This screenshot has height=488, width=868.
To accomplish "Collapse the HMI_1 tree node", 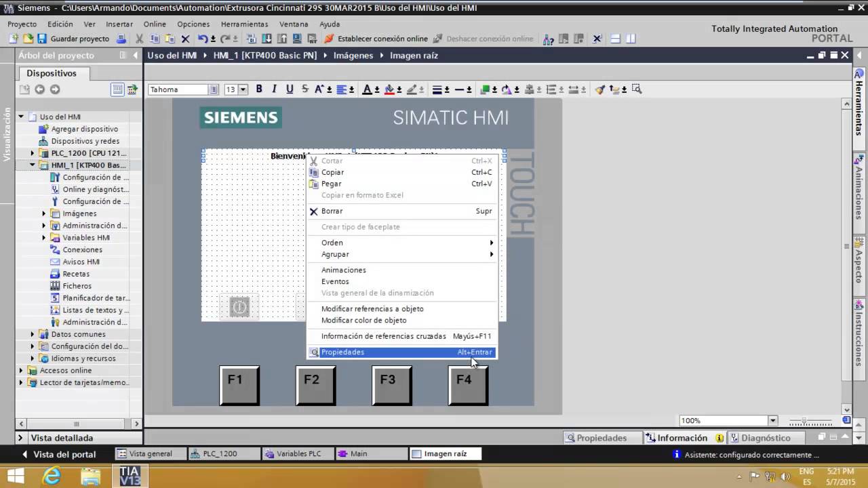I will (32, 165).
